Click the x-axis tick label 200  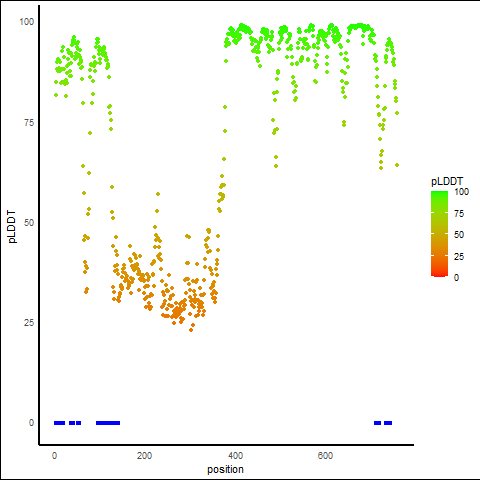pyautogui.click(x=144, y=455)
